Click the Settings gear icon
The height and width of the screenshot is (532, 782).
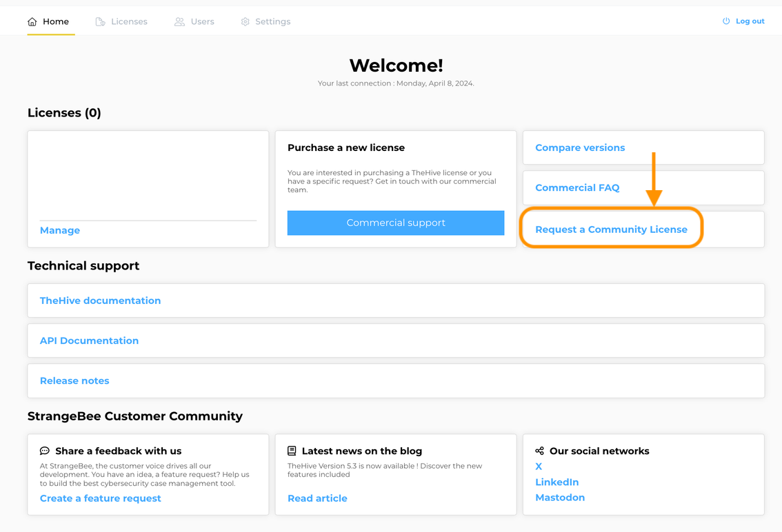click(x=244, y=21)
